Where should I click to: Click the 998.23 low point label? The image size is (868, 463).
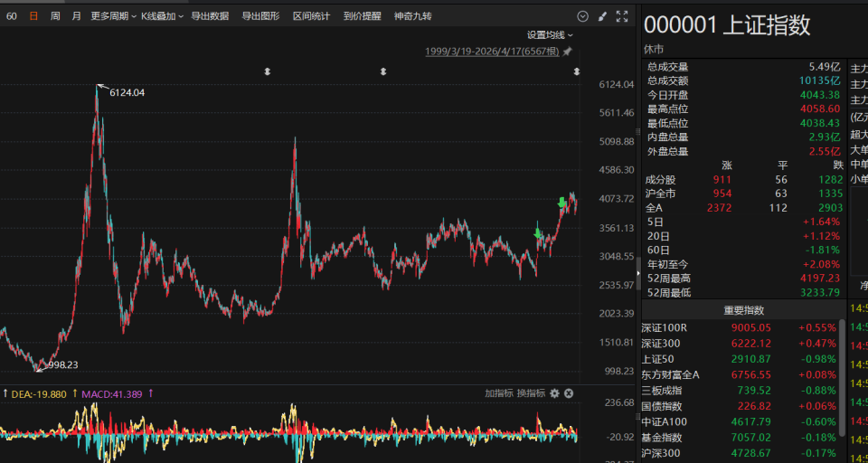[x=63, y=365]
